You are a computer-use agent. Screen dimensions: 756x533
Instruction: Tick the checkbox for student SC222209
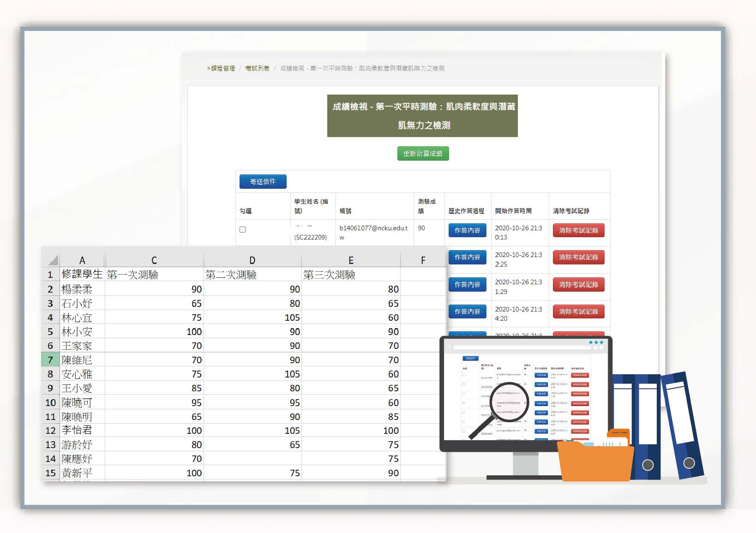point(243,229)
